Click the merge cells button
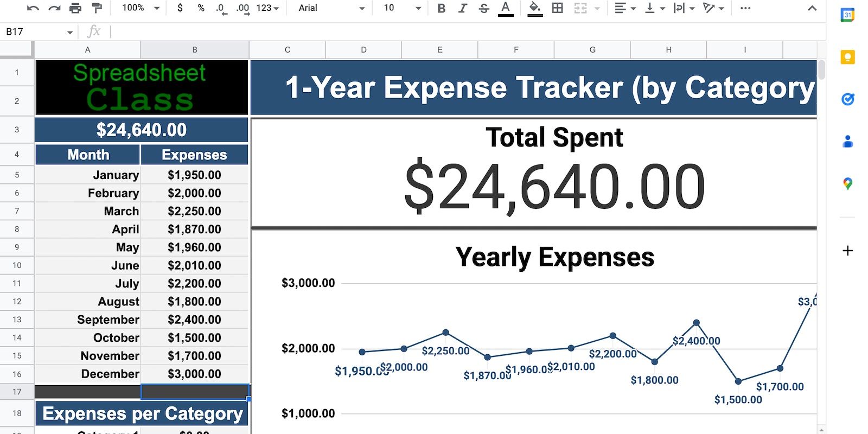This screenshot has height=434, width=868. click(x=580, y=8)
